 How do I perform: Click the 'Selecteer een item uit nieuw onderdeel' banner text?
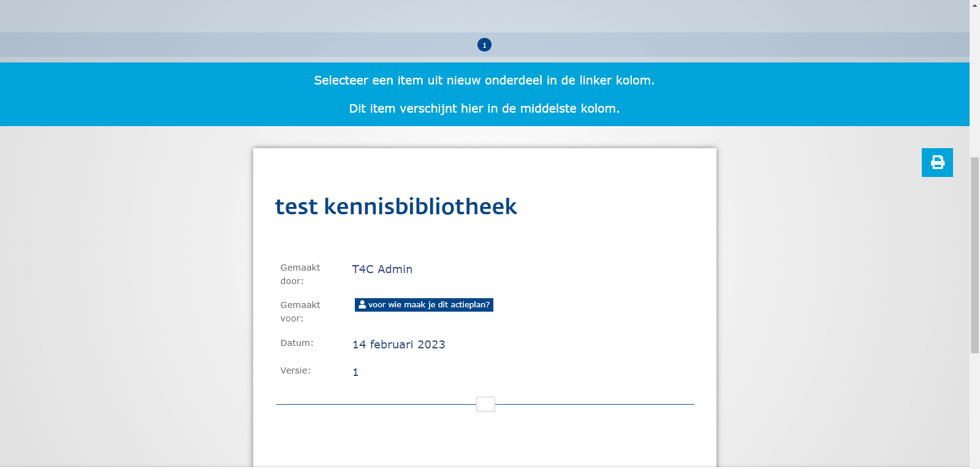484,80
